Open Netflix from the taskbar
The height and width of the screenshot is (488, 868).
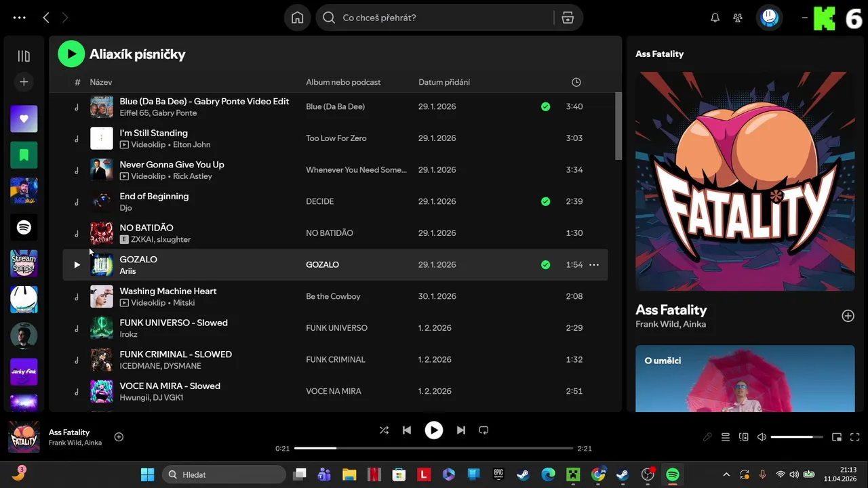pyautogui.click(x=374, y=474)
